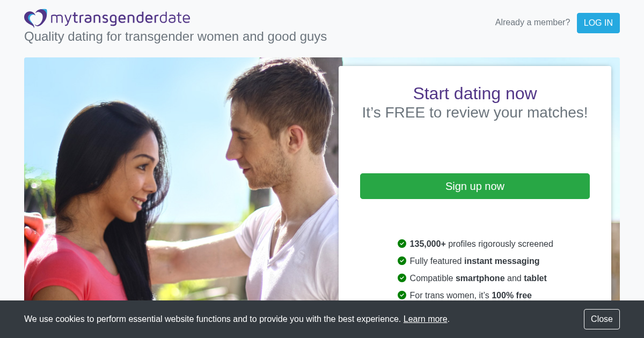
Task: Select the 135,000+ profiles rigorously screened text
Action: [x=481, y=244]
